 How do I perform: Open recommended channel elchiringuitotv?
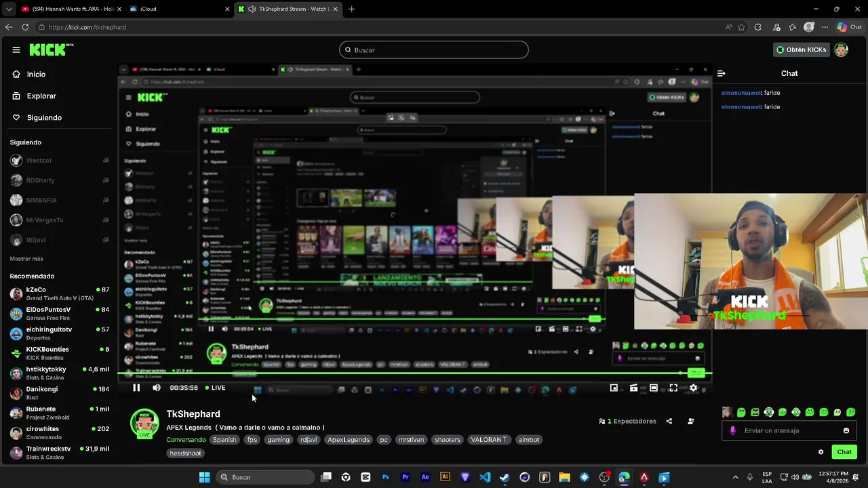point(59,333)
